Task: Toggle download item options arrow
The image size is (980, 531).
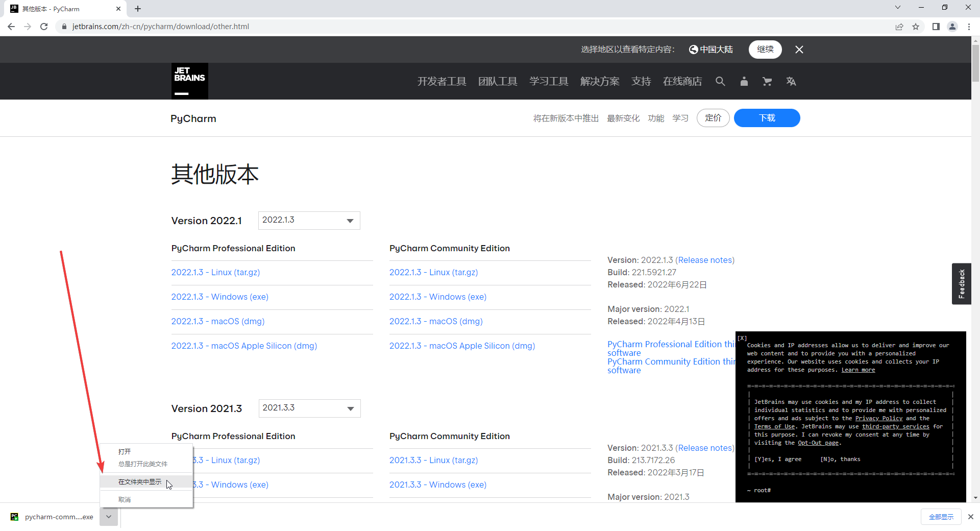Action: [x=109, y=517]
